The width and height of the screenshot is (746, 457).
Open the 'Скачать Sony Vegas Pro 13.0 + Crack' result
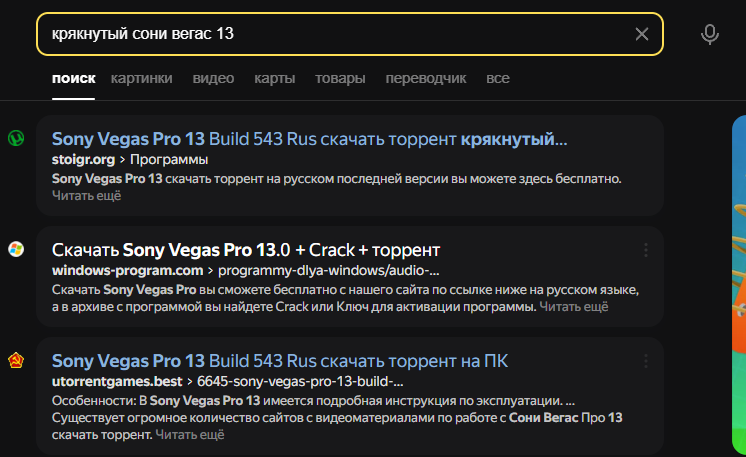click(x=246, y=249)
